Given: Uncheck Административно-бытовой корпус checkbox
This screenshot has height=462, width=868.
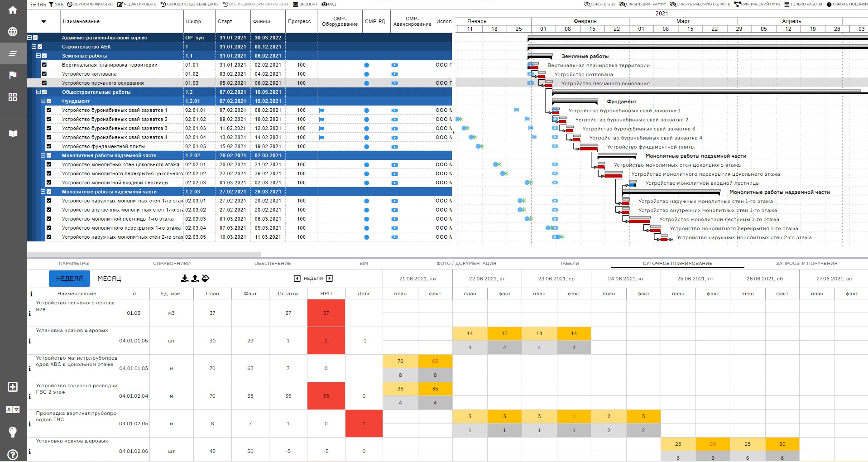Looking at the screenshot, I should [35, 38].
